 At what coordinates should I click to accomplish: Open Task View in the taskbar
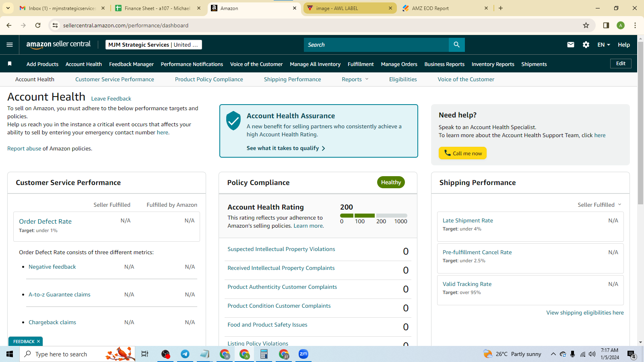point(145,354)
